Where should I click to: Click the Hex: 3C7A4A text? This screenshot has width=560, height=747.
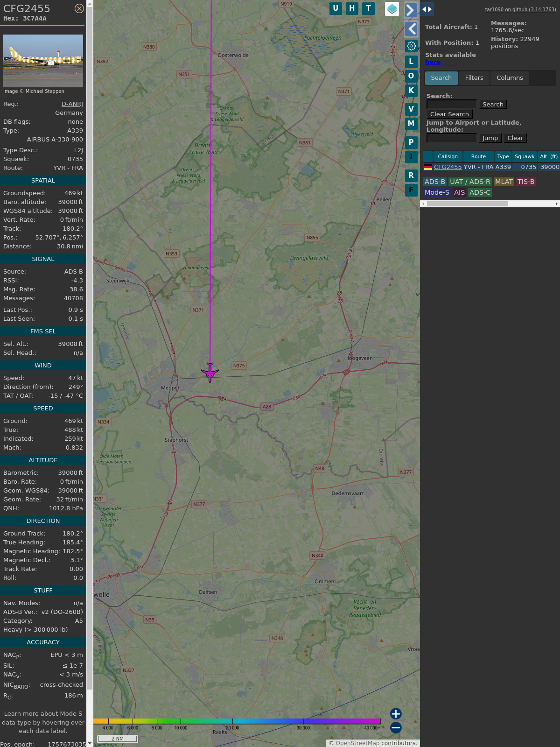click(25, 19)
